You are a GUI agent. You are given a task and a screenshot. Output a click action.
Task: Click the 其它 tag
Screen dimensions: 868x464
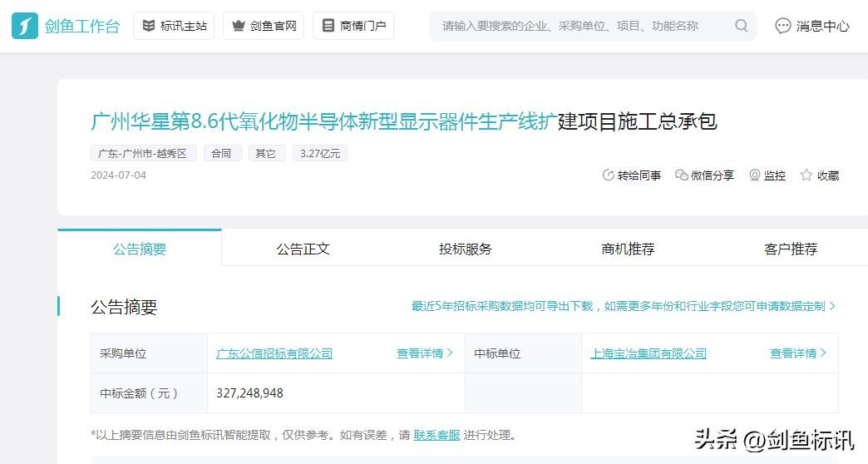[266, 153]
